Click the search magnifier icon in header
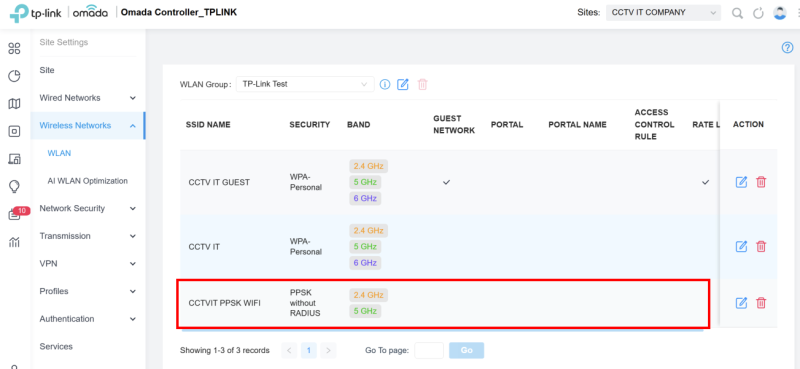Screen dimensions: 800x369 tap(737, 13)
